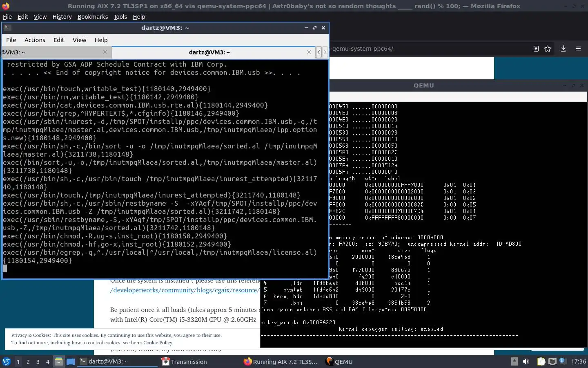
Task: Open the Firefox icon in the title bar
Action: tap(6, 6)
